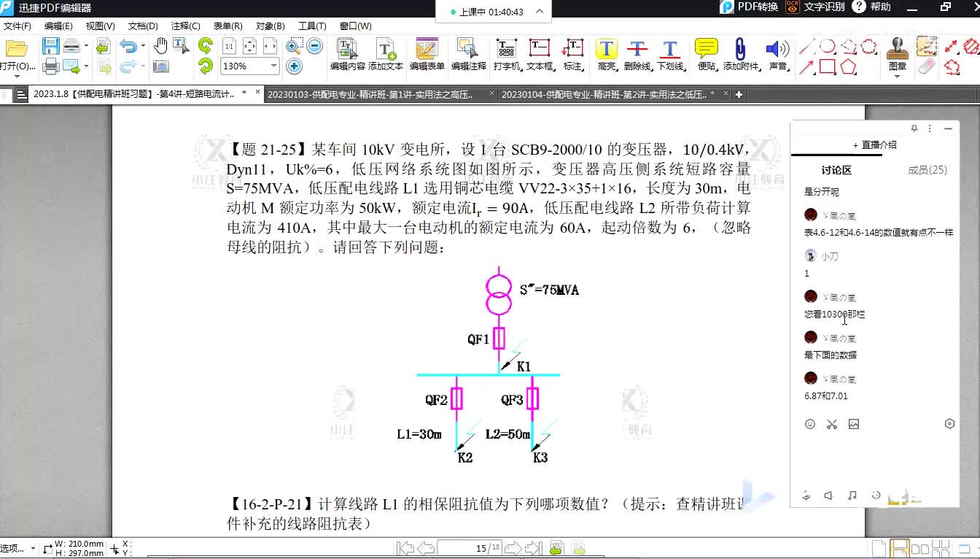Select the Hand pan tool

[x=161, y=47]
